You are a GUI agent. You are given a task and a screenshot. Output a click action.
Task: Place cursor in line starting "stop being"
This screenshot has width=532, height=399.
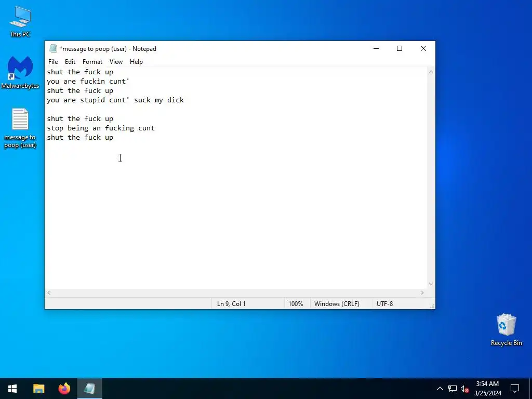pos(101,128)
